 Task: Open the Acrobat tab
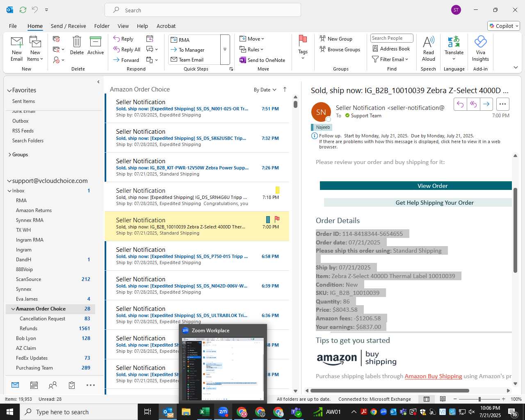pos(166,26)
